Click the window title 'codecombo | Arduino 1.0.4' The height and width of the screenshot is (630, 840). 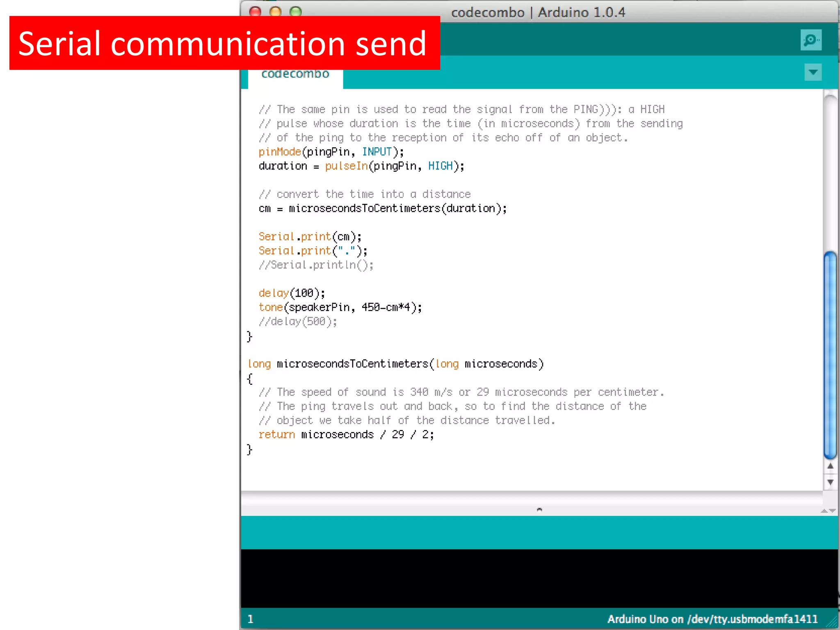click(538, 13)
